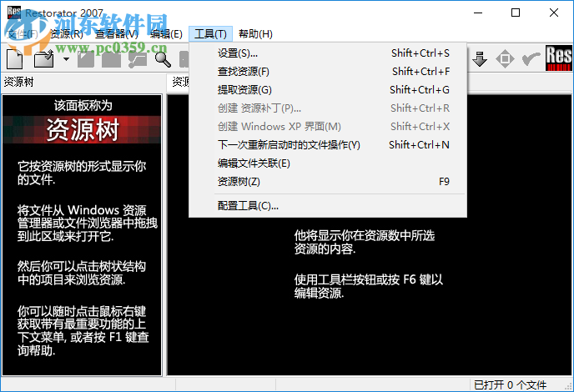Open the 查看器(V) menu

117,34
